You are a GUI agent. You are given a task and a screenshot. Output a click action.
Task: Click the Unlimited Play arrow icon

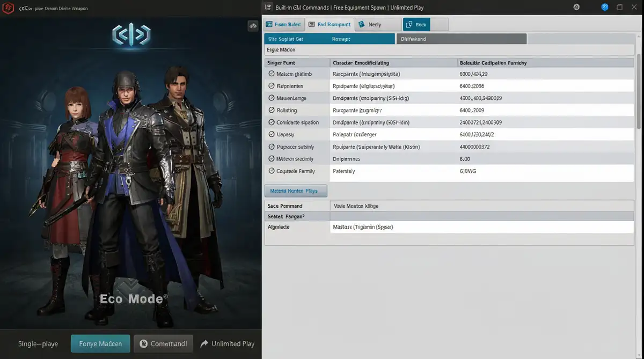pos(204,344)
